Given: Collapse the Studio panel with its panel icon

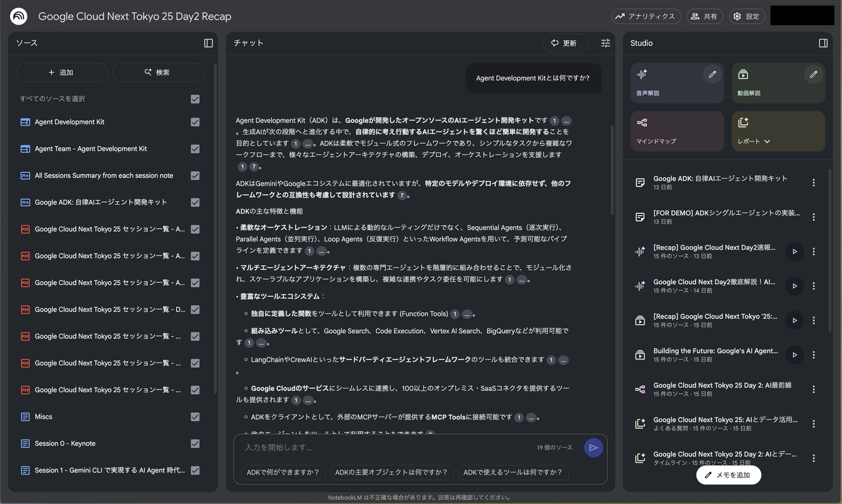Looking at the screenshot, I should 823,43.
